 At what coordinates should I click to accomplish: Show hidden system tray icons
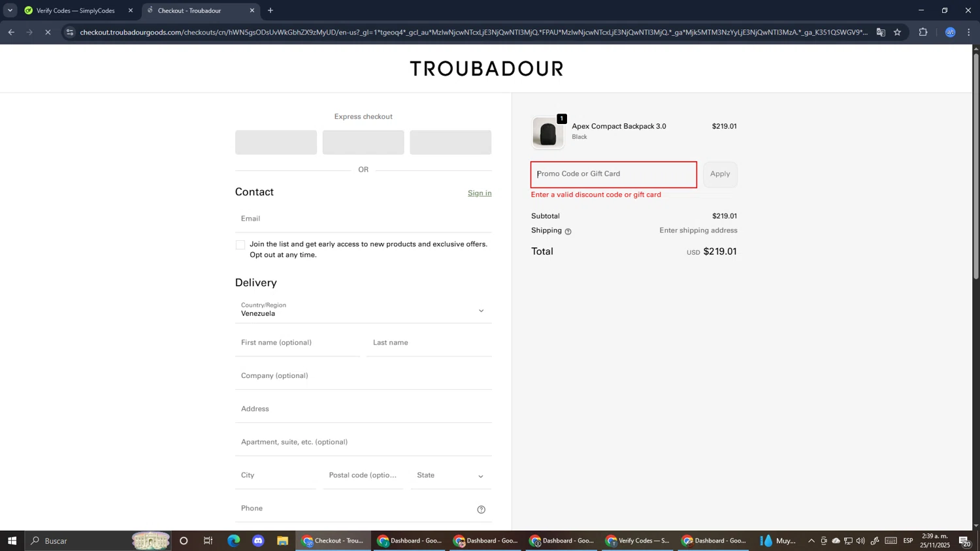[x=811, y=541]
